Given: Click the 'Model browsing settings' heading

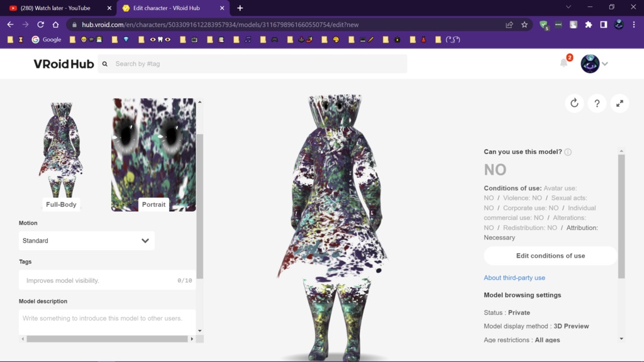Looking at the screenshot, I should [x=523, y=295].
